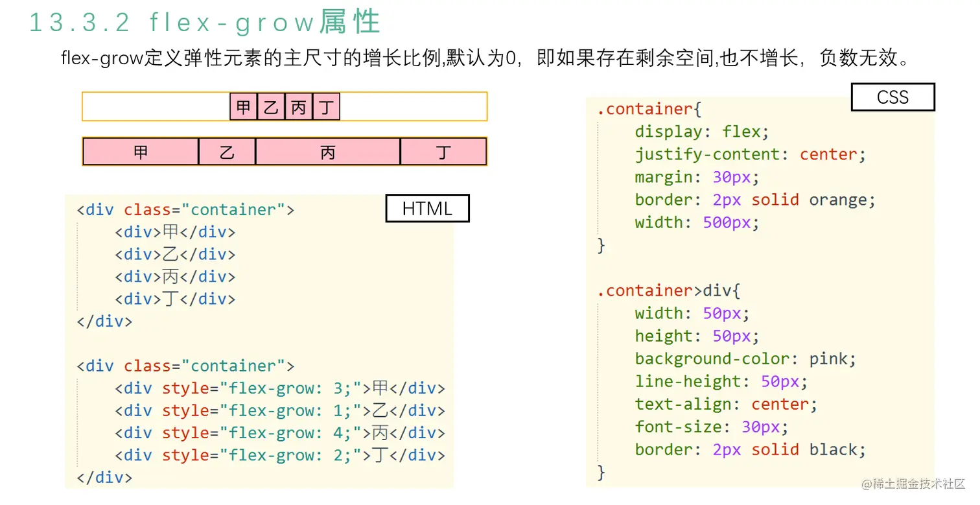Click the ".container>div{" selector line
This screenshot has height=505, width=980.
pos(668,290)
